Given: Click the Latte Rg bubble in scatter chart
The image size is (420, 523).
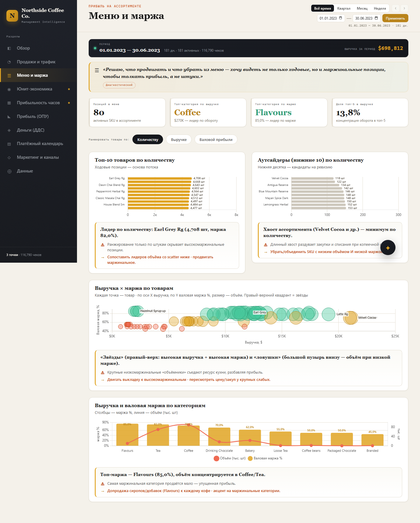Looking at the screenshot, I should click(x=328, y=314).
